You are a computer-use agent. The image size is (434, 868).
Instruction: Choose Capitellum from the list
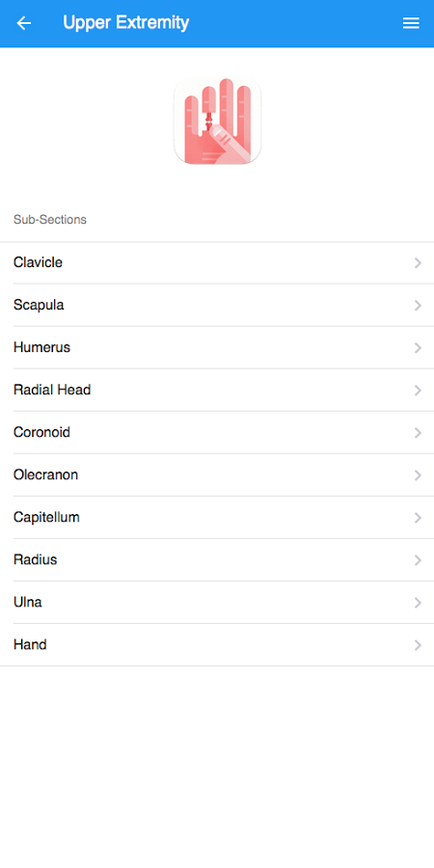pyautogui.click(x=217, y=518)
